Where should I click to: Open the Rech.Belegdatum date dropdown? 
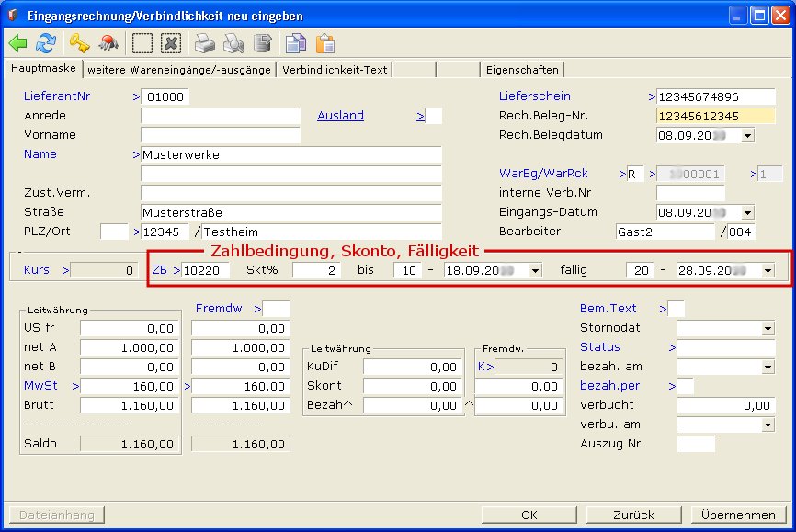(x=746, y=135)
